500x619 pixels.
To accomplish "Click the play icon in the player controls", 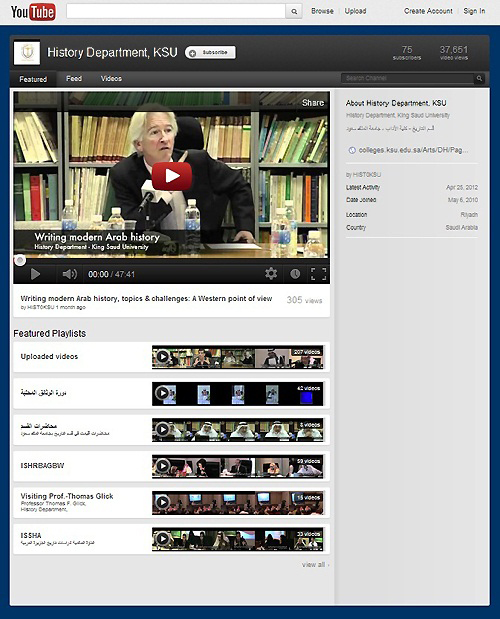I will (x=35, y=274).
